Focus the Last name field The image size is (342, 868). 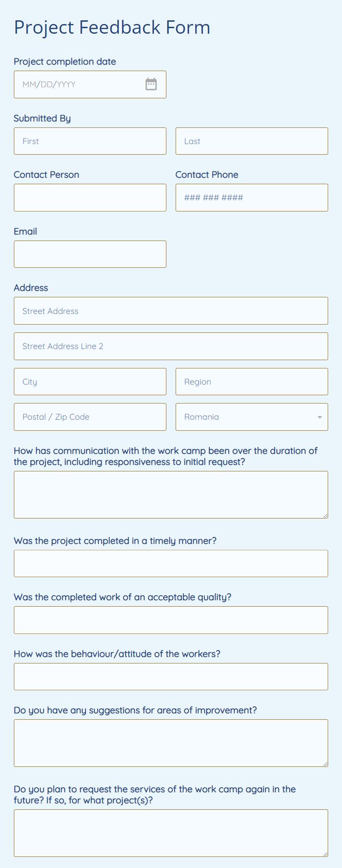[251, 141]
